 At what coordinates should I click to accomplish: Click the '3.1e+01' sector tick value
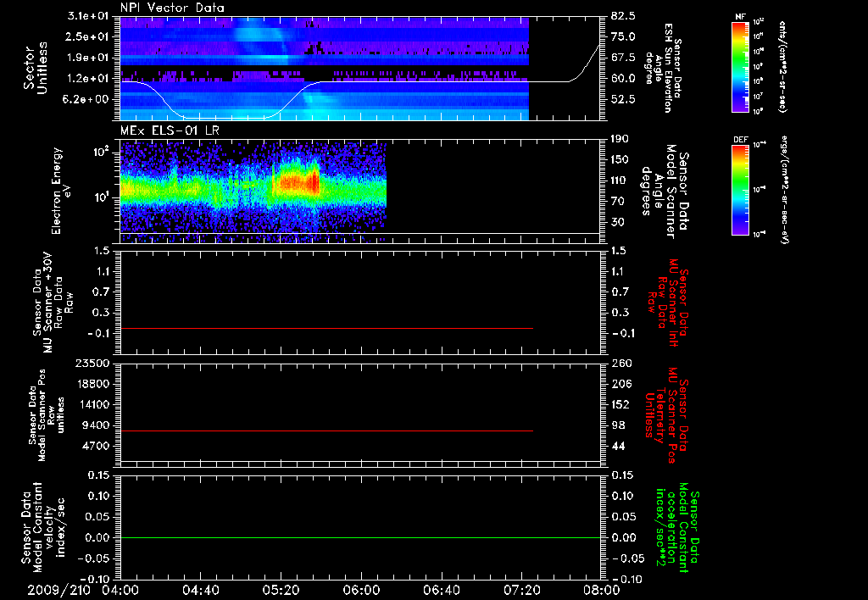(88, 16)
